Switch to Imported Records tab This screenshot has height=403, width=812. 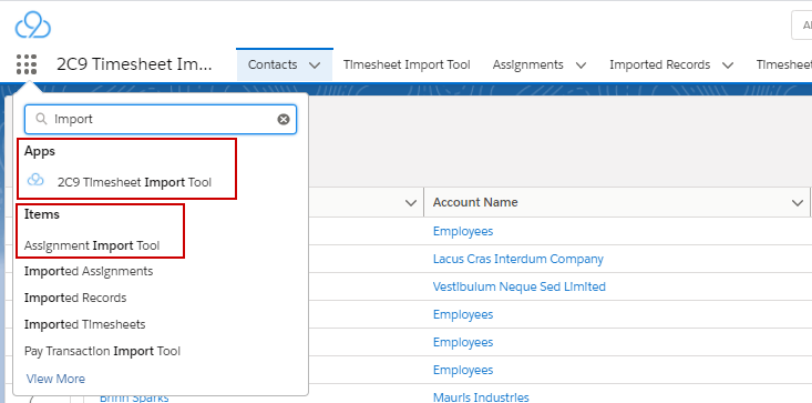660,65
